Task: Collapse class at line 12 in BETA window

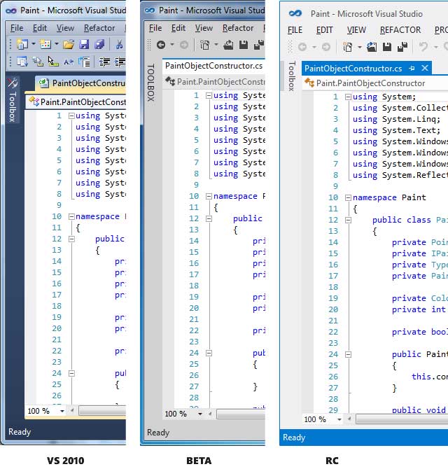Action: click(209, 218)
